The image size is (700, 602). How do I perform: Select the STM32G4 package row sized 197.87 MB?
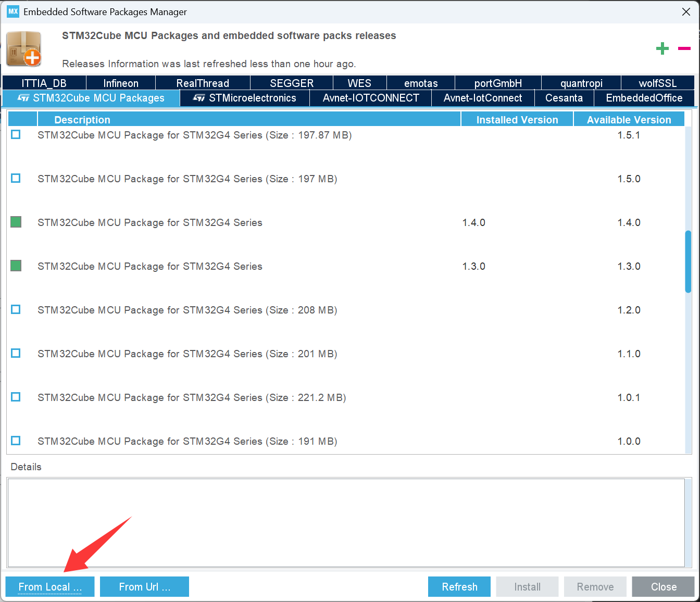[x=346, y=135]
